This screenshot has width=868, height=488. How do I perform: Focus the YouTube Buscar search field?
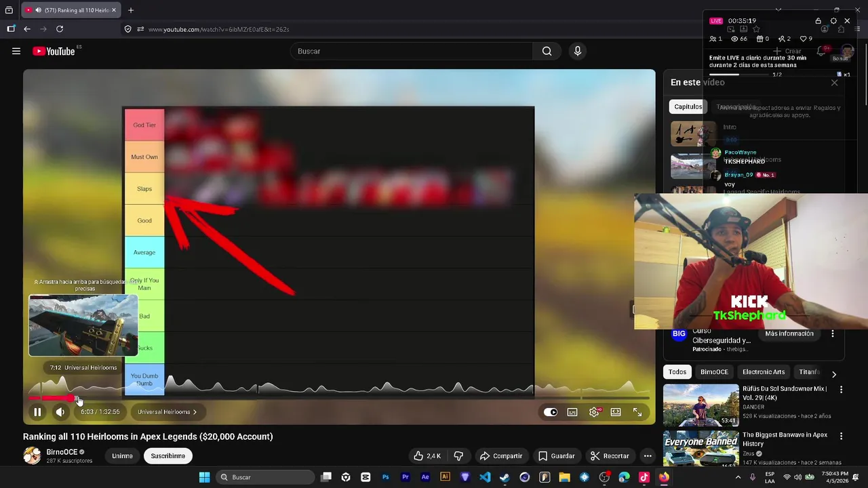point(412,51)
